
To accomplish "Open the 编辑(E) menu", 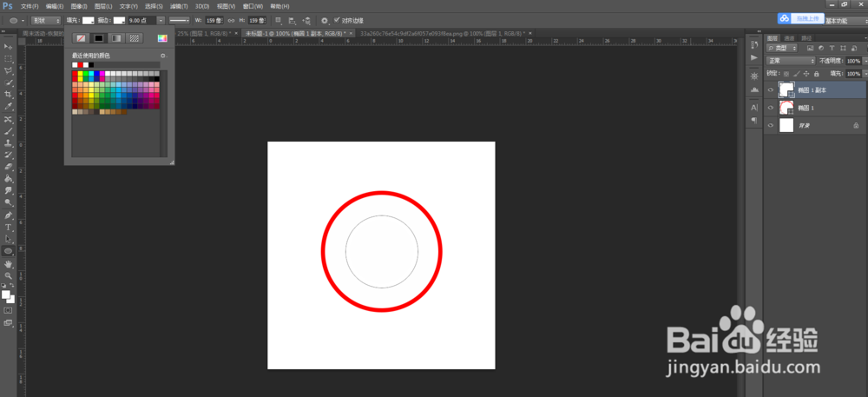I will tap(54, 6).
